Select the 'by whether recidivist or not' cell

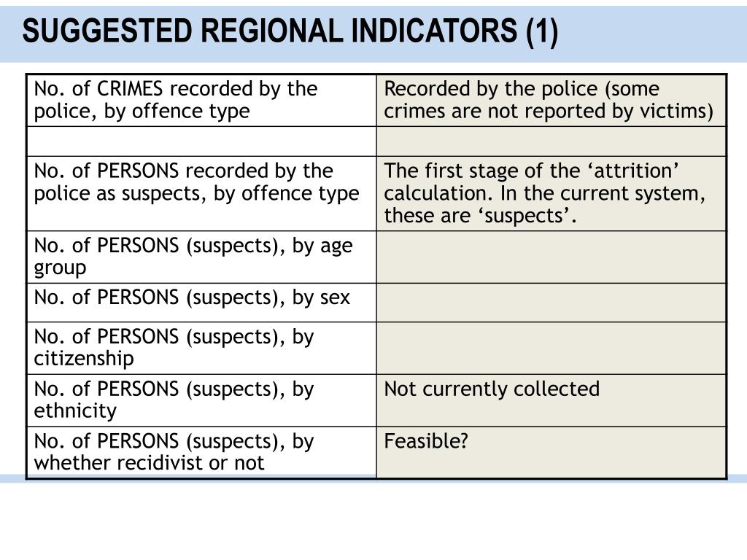201,453
